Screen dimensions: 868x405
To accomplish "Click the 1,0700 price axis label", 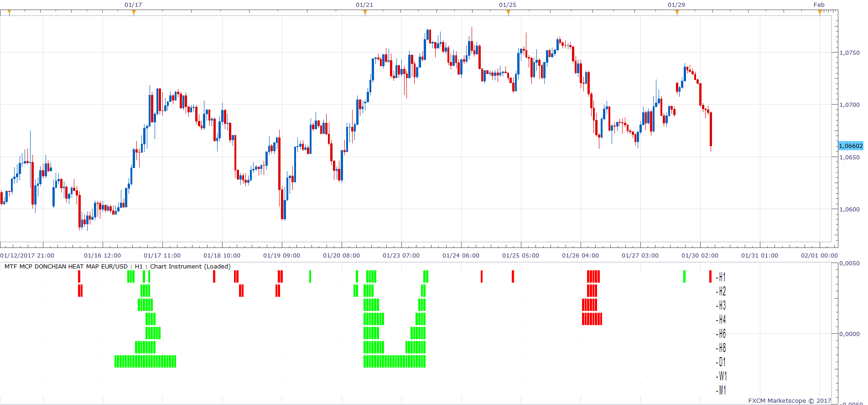I will click(x=850, y=105).
